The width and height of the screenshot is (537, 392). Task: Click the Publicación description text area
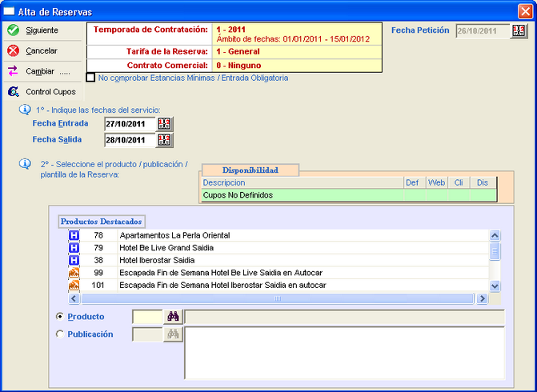click(345, 353)
